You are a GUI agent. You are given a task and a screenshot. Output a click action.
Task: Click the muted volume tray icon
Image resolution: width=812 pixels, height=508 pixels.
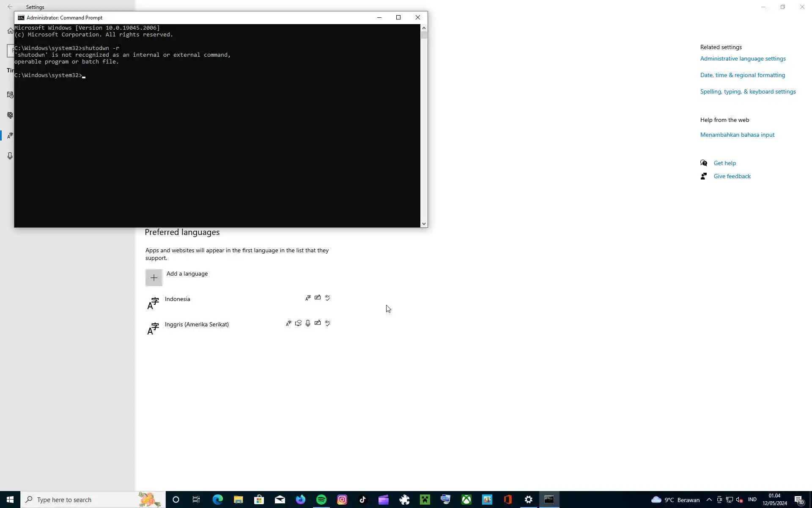tap(740, 500)
